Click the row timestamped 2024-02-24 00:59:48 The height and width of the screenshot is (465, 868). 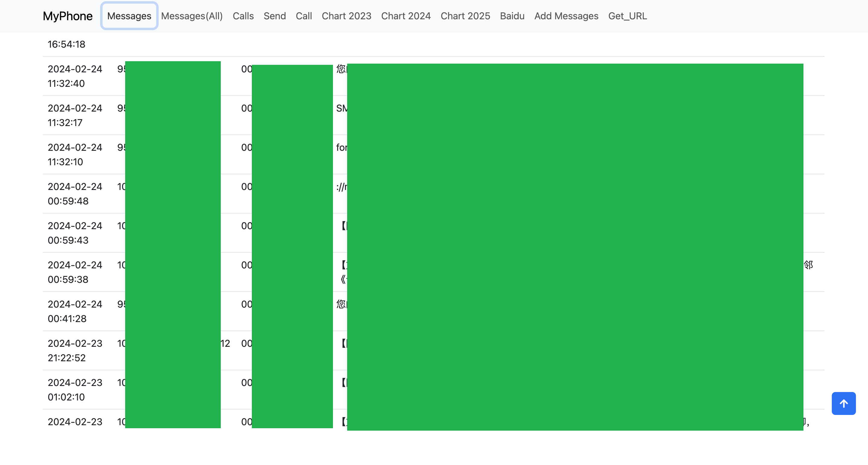coord(75,194)
